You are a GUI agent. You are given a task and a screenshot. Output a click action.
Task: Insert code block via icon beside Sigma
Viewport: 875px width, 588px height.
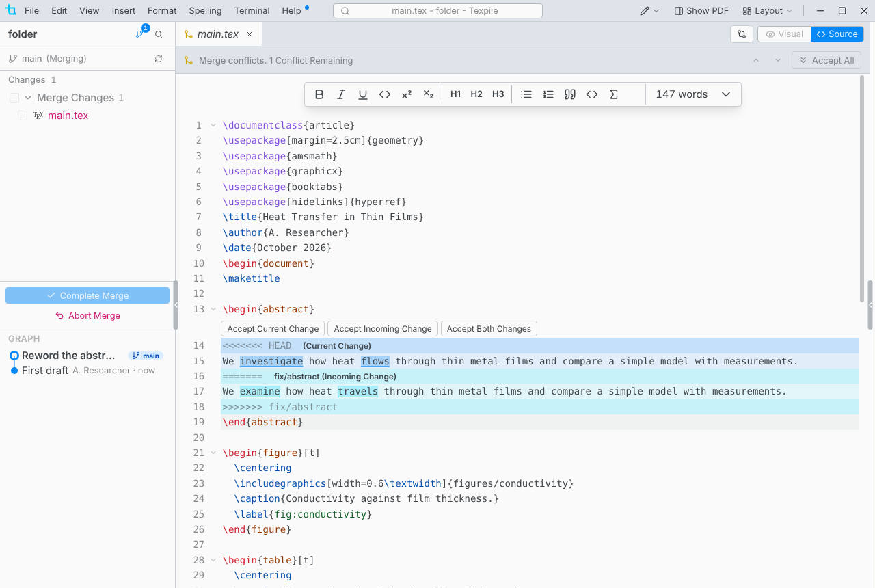(x=592, y=94)
